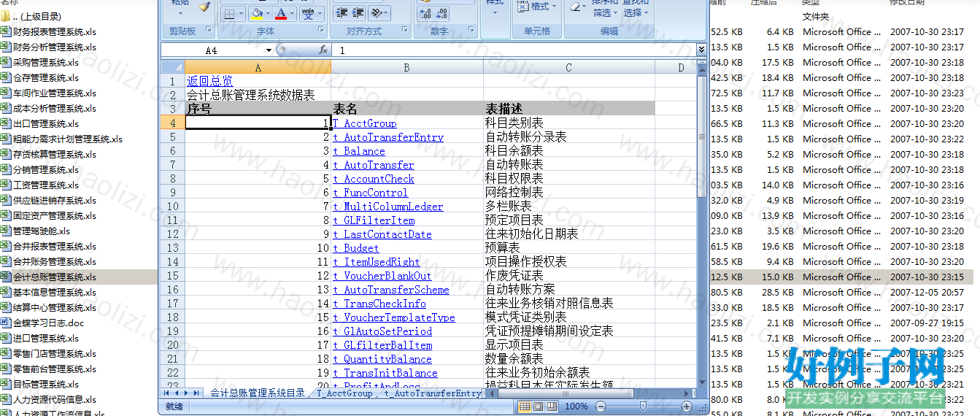
Task: Click the phonetic guide wén icon
Action: (x=308, y=13)
